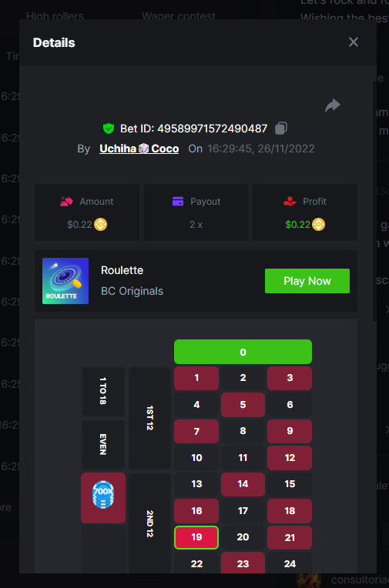The height and width of the screenshot is (588, 389).
Task: Open the Roulette game thumbnail
Action: 65,281
